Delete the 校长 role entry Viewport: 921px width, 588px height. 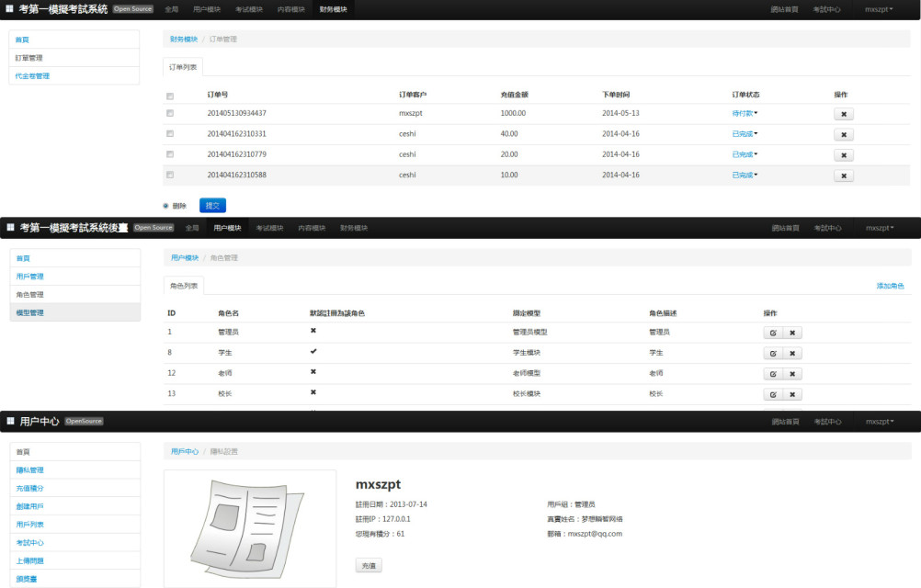(792, 394)
